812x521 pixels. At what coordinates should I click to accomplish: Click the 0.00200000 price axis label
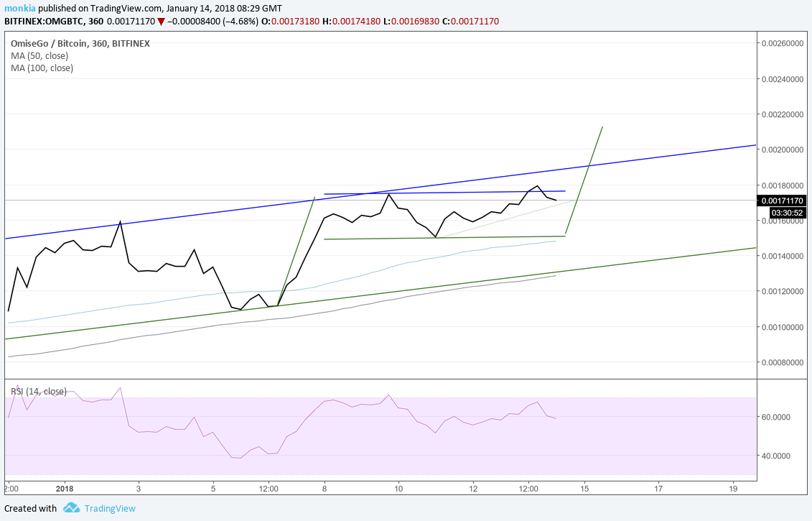click(783, 149)
